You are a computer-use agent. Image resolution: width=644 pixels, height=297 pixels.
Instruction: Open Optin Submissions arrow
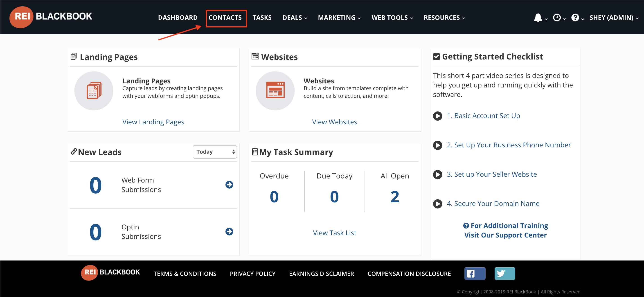[229, 232]
